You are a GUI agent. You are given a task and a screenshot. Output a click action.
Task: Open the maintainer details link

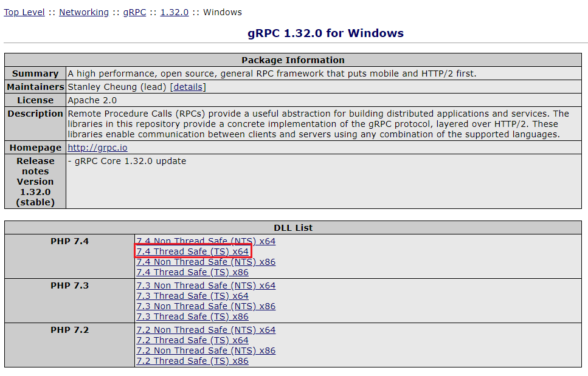point(187,86)
